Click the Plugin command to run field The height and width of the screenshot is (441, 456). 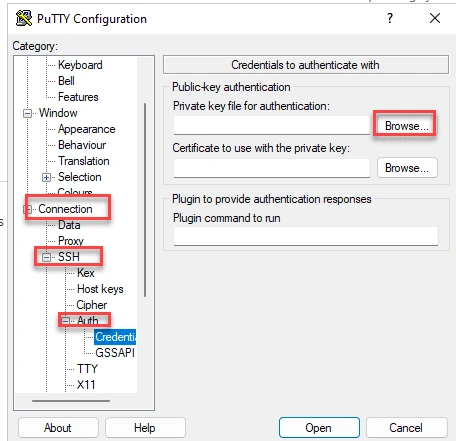point(306,236)
